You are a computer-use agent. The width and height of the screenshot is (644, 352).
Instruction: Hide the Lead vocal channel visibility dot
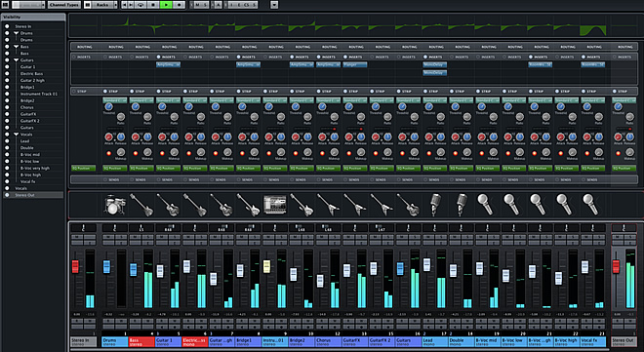tap(7, 141)
